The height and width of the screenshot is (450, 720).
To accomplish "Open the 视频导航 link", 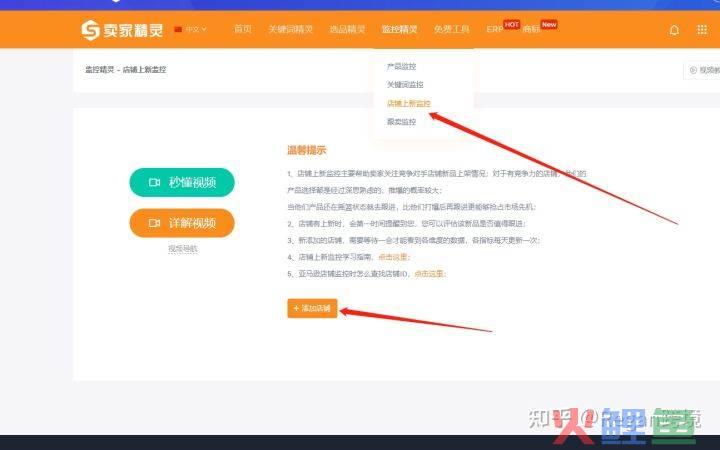I will (182, 249).
